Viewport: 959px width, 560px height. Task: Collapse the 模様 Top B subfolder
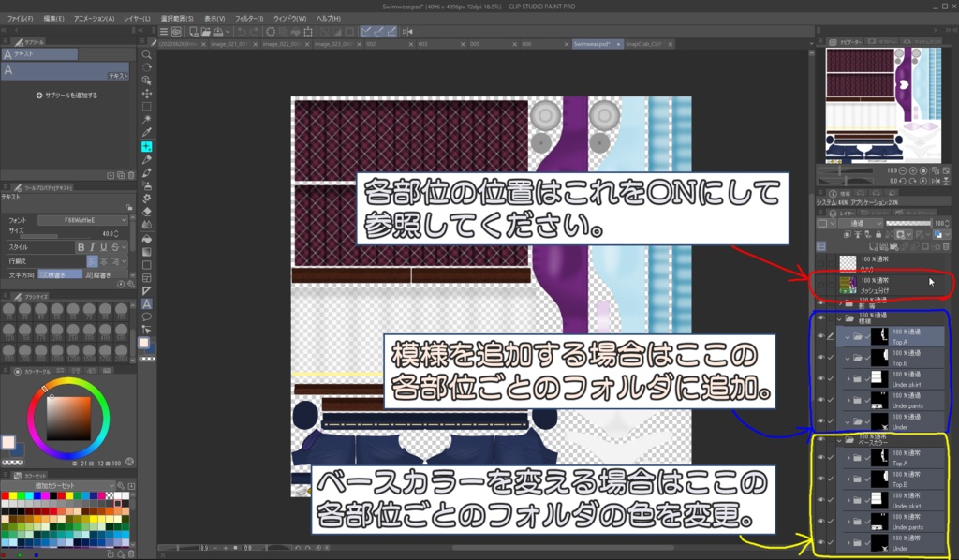pos(848,358)
